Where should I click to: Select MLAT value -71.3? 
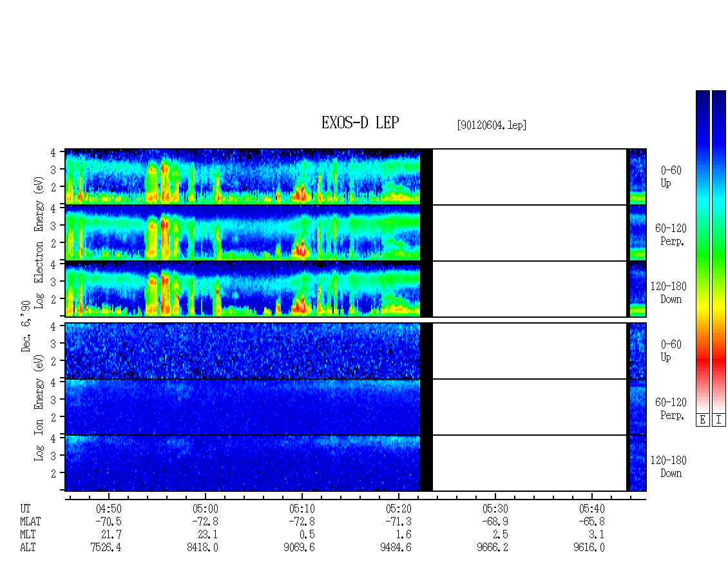[398, 521]
